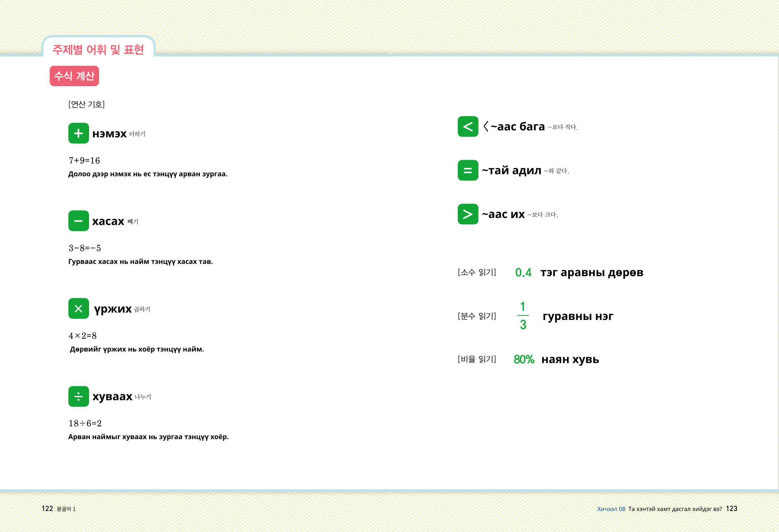Click the equation 7+9=16
The image size is (779, 532).
pos(84,161)
